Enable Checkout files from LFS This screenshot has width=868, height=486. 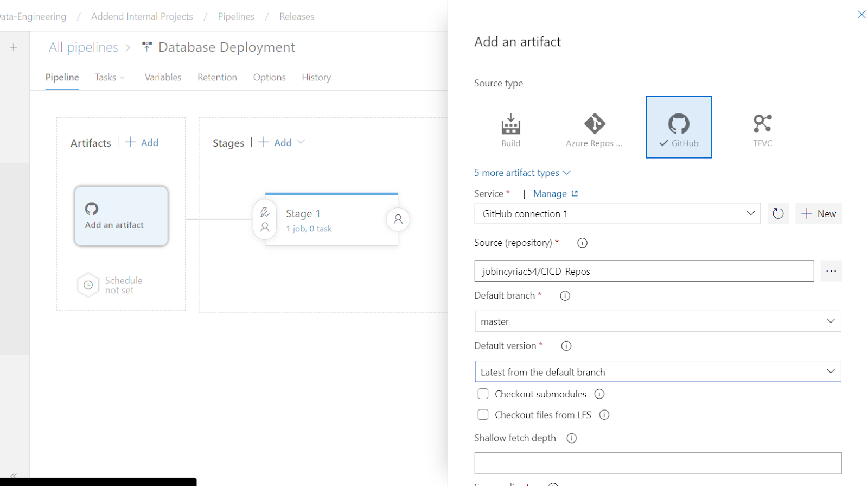(483, 415)
